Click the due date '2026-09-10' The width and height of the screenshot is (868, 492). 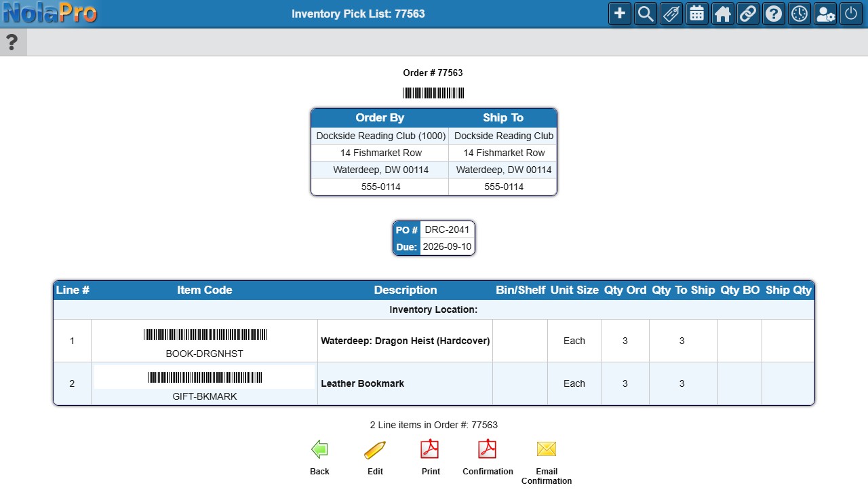(447, 246)
